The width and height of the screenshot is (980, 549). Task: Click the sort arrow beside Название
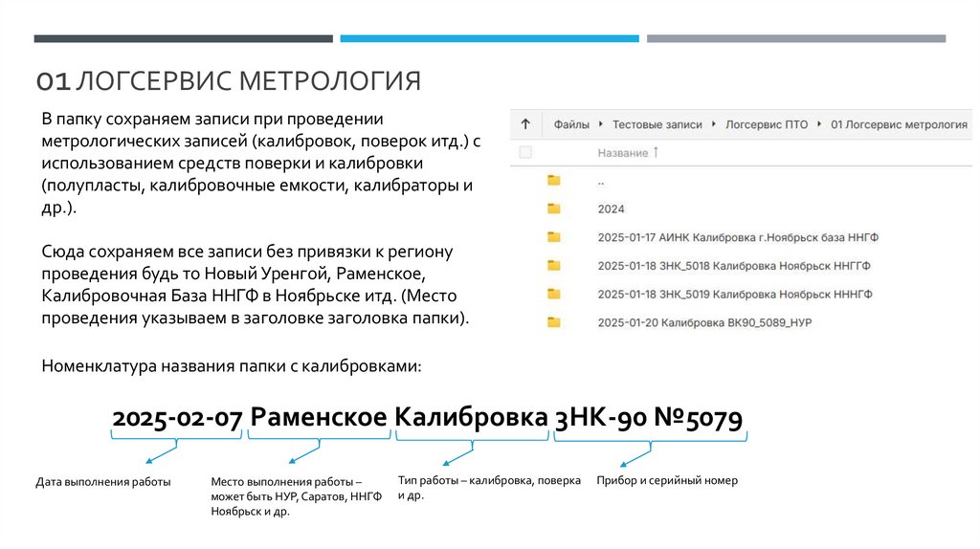(x=656, y=152)
